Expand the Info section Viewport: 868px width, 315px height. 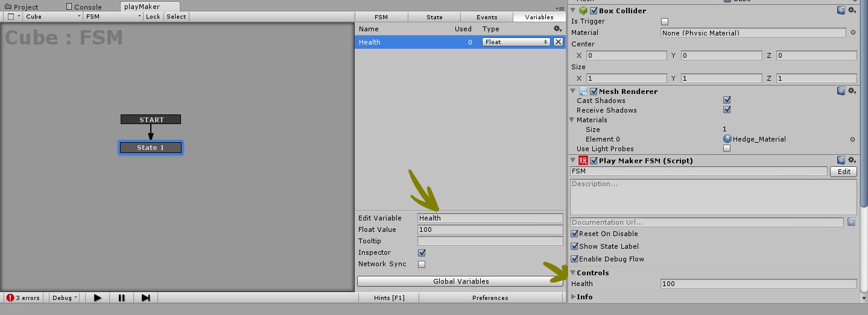573,297
